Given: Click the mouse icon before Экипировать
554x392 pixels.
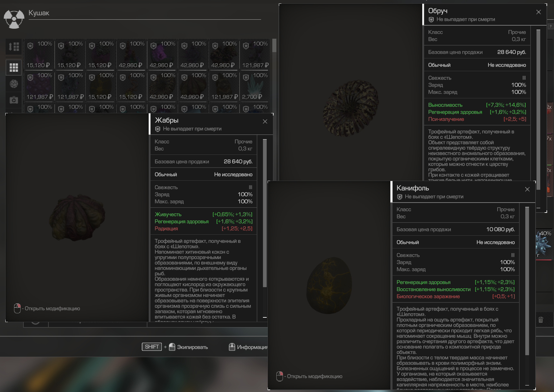Looking at the screenshot, I should coord(172,347).
